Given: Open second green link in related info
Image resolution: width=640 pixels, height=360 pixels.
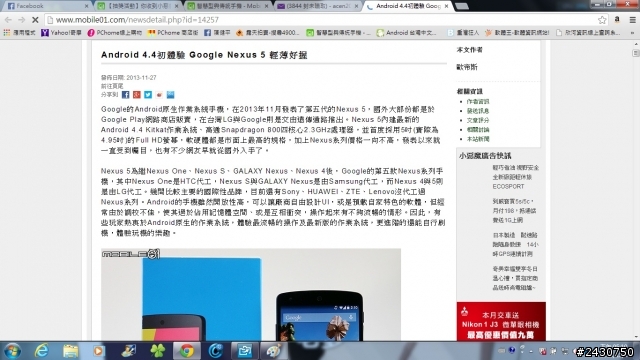Looking at the screenshot, I should (478, 111).
